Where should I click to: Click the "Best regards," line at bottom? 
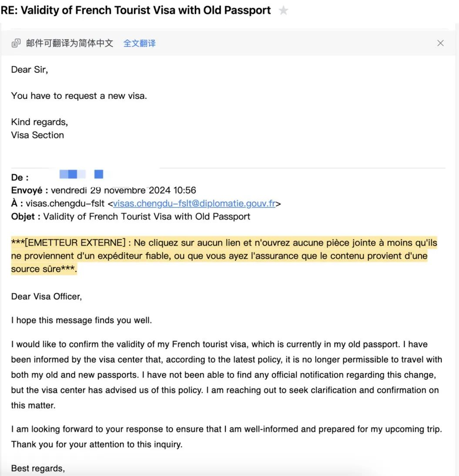point(38,469)
